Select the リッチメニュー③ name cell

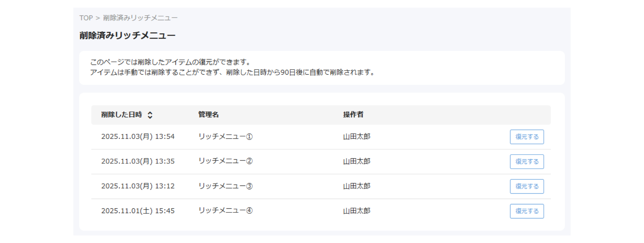pyautogui.click(x=225, y=186)
